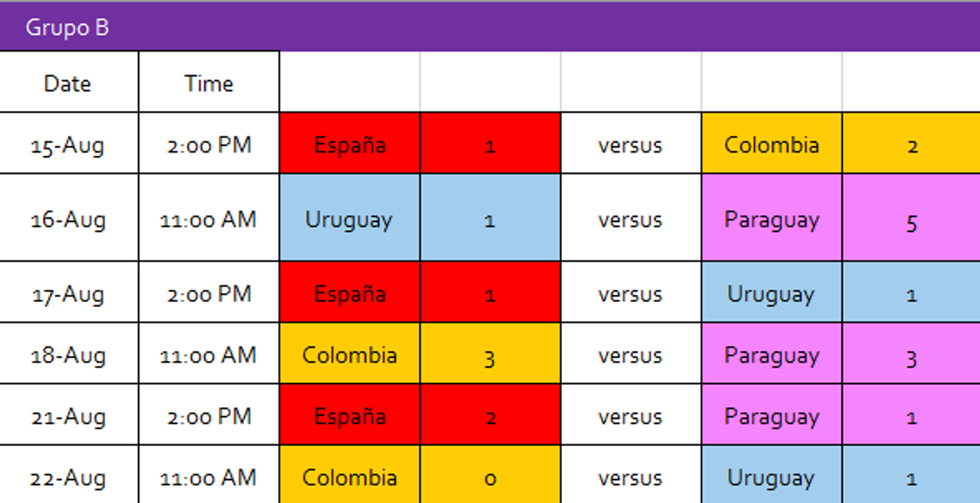The image size is (980, 503).
Task: Click Uruguay's blue cell in 16-Aug match
Action: (x=350, y=219)
